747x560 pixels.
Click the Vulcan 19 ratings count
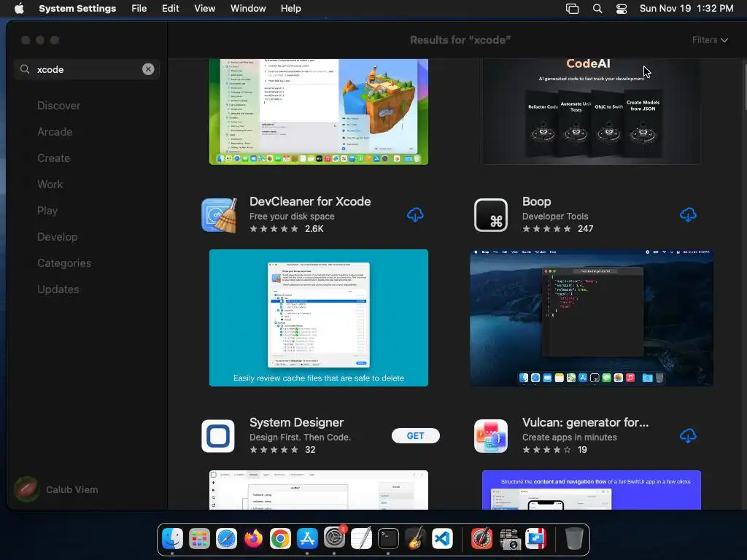(x=582, y=450)
